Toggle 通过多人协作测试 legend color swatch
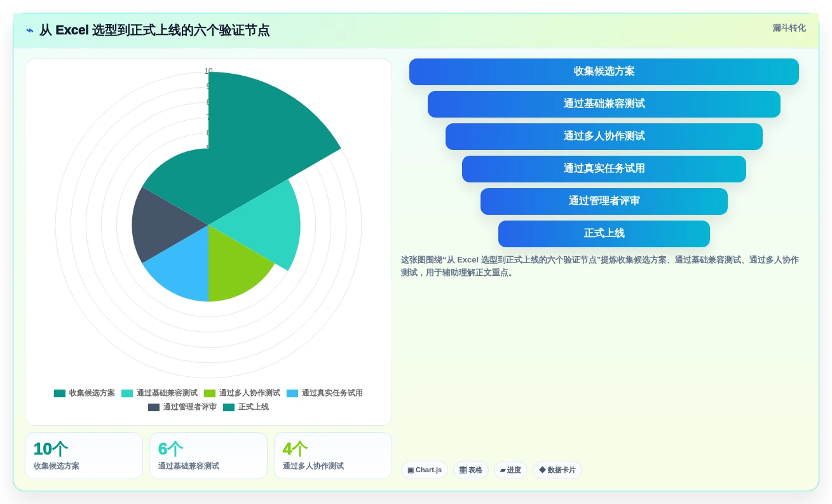832x504 pixels. click(x=210, y=393)
